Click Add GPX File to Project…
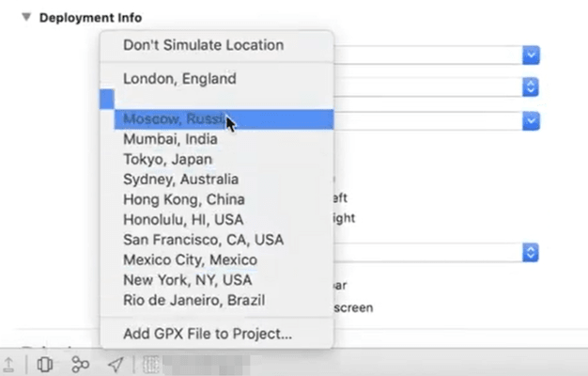588x376 pixels. (x=217, y=334)
